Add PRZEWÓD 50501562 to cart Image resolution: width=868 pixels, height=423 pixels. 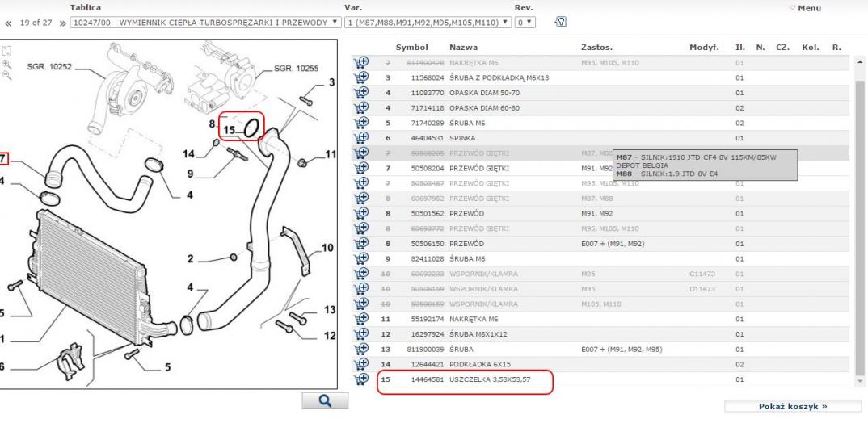[361, 213]
